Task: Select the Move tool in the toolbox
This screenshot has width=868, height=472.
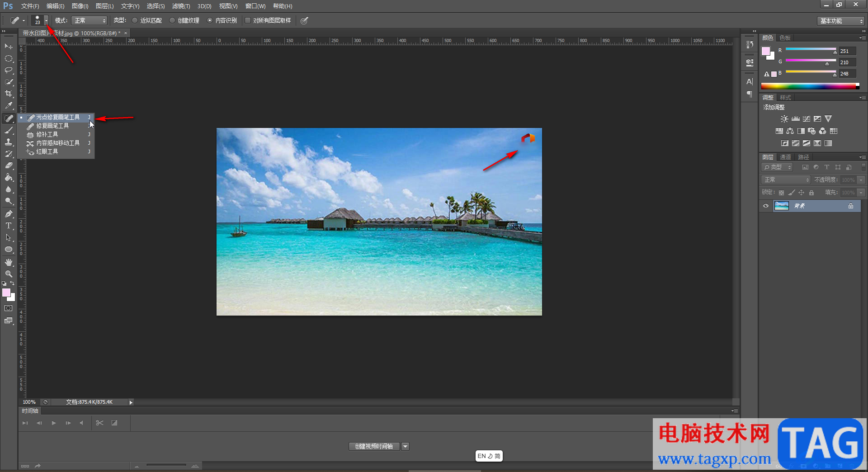Action: click(x=9, y=47)
